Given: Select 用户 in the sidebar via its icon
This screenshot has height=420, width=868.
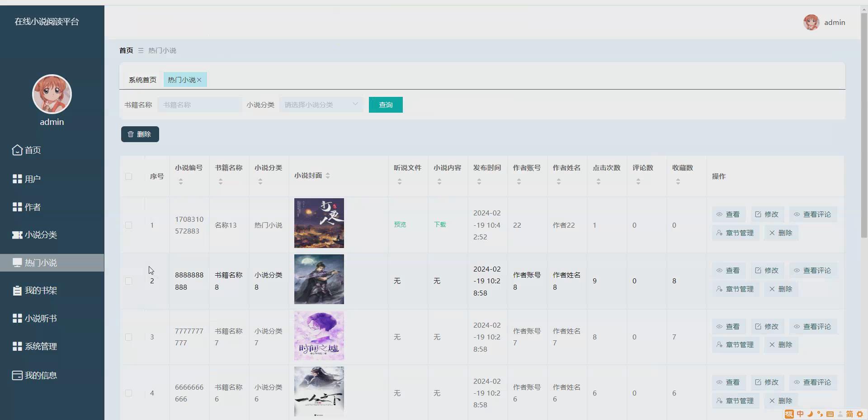Looking at the screenshot, I should (17, 179).
